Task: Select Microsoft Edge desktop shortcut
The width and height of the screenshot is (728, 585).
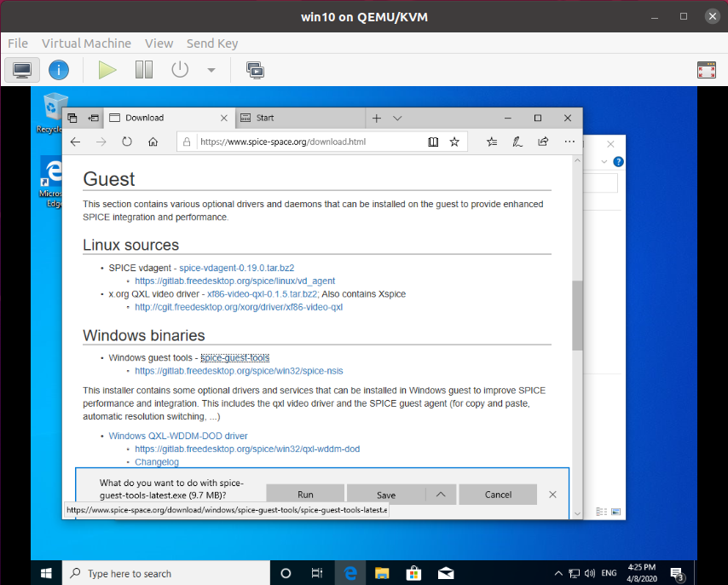Action: [50, 182]
